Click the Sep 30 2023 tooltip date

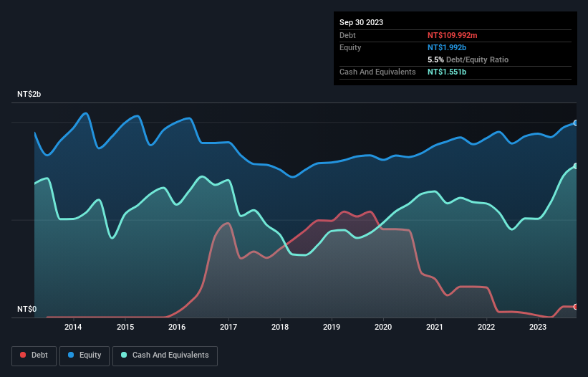point(361,22)
